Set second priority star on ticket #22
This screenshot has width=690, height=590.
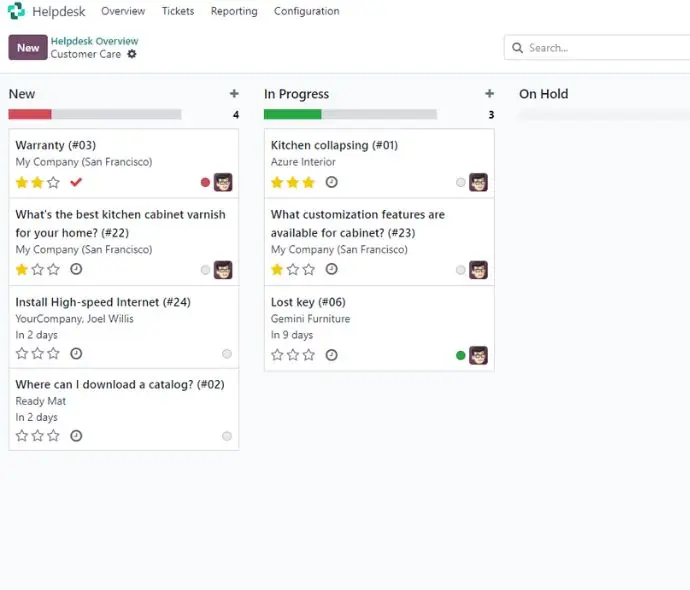[x=38, y=269]
